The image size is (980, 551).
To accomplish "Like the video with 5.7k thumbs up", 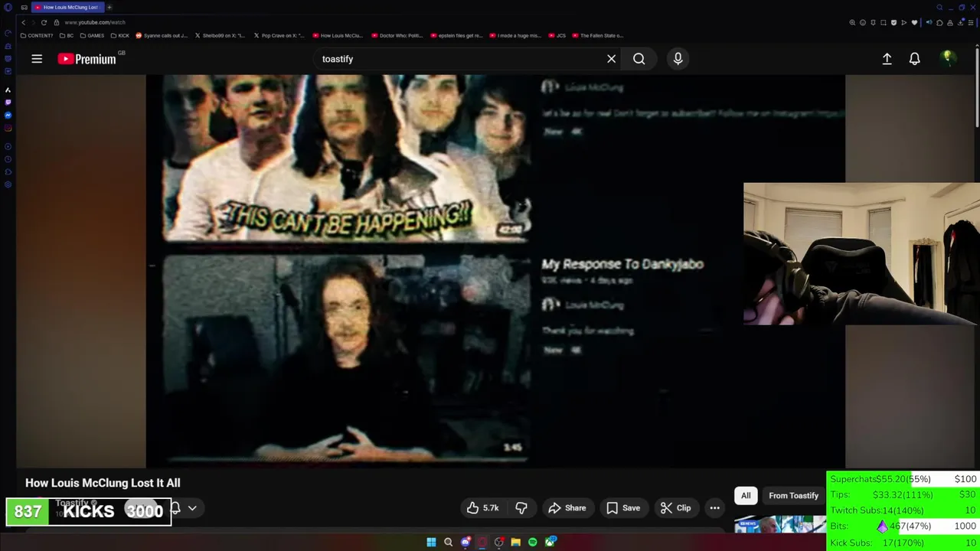I will [x=482, y=508].
